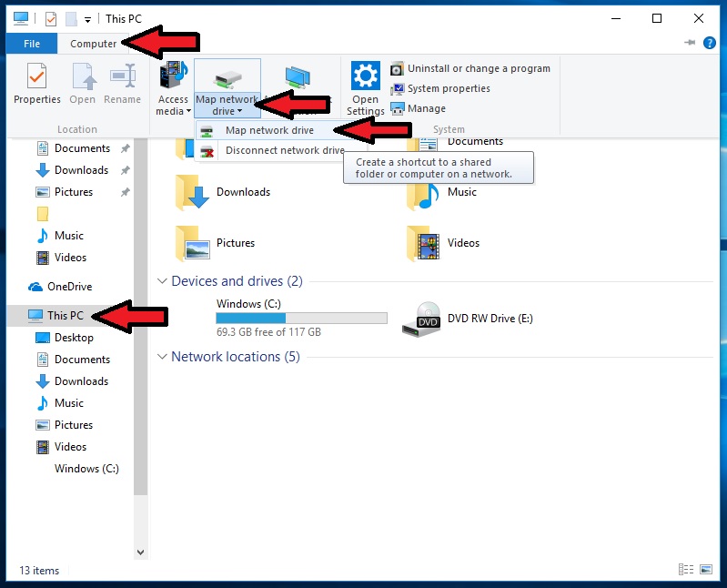Click the navigation pane scrollbar thumb
727x588 pixels.
pos(140,316)
